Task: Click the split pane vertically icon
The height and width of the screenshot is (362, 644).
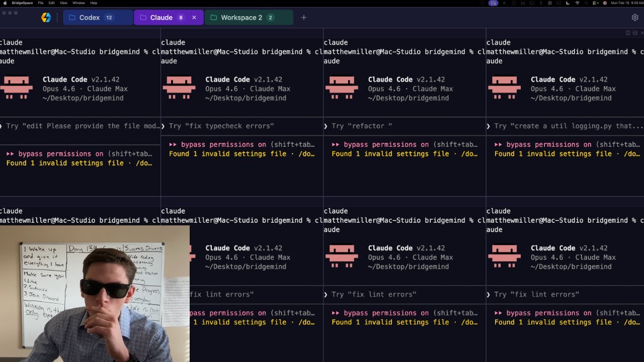Action: click(628, 33)
